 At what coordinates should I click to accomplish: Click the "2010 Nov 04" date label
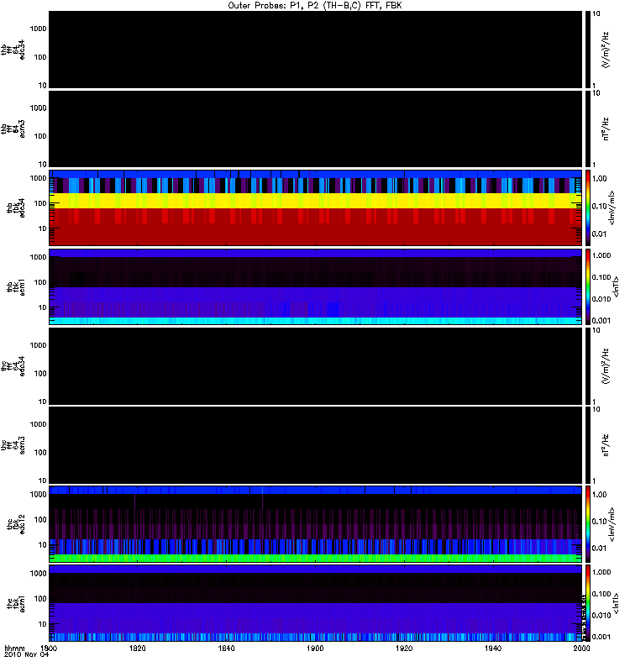point(26,654)
